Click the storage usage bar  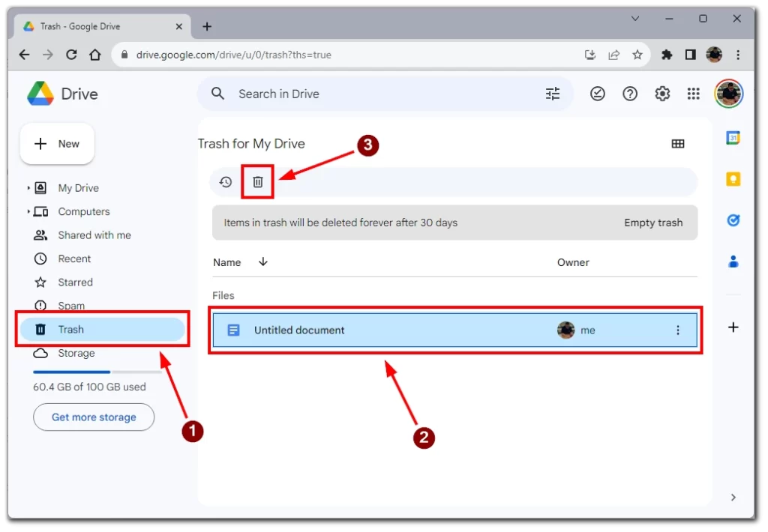coord(97,372)
